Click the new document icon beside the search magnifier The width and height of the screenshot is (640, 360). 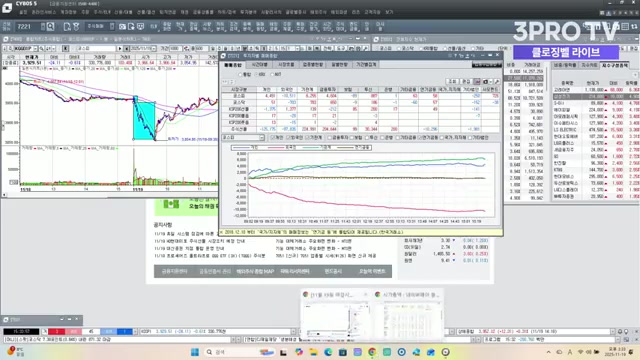point(67,27)
